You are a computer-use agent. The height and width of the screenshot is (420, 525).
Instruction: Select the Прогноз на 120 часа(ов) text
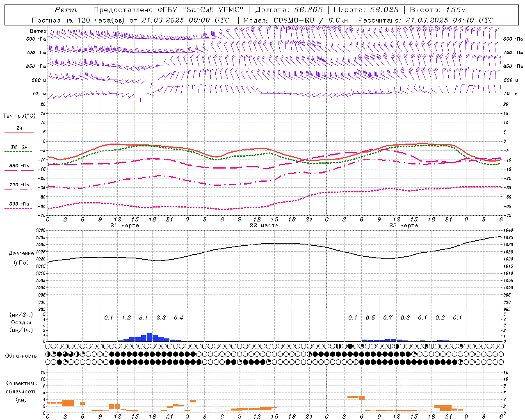tap(79, 20)
